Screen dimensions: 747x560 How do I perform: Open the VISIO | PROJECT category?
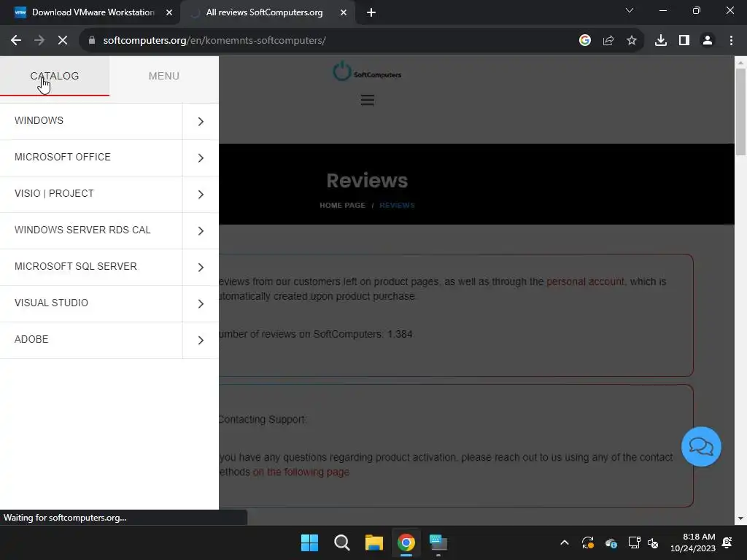coord(91,194)
